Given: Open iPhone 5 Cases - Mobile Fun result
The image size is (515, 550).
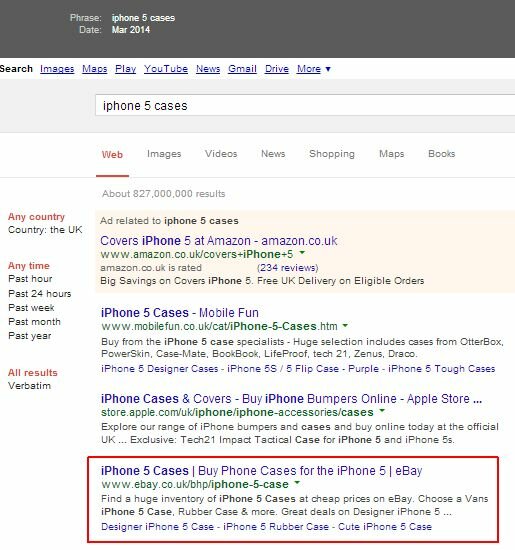Looking at the screenshot, I should (x=180, y=313).
